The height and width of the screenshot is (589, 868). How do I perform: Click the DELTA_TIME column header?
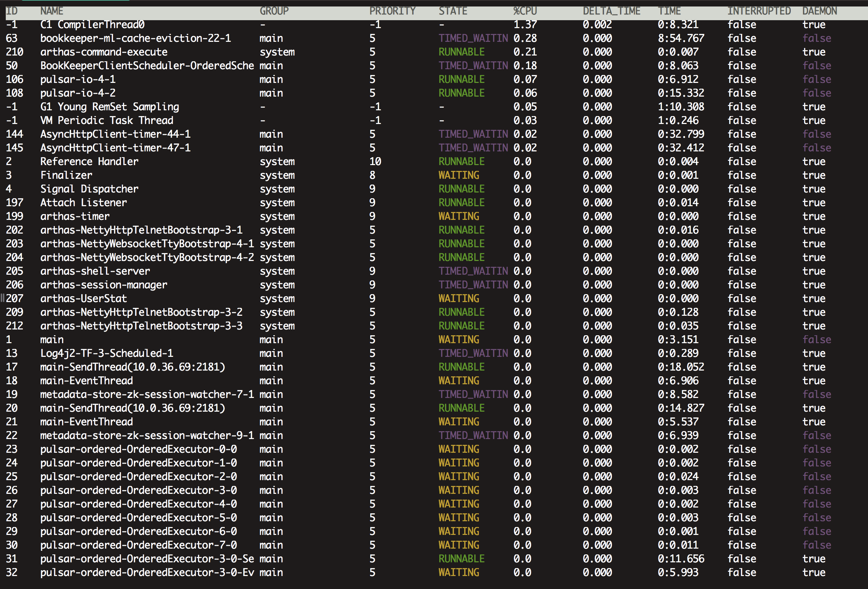tap(611, 11)
